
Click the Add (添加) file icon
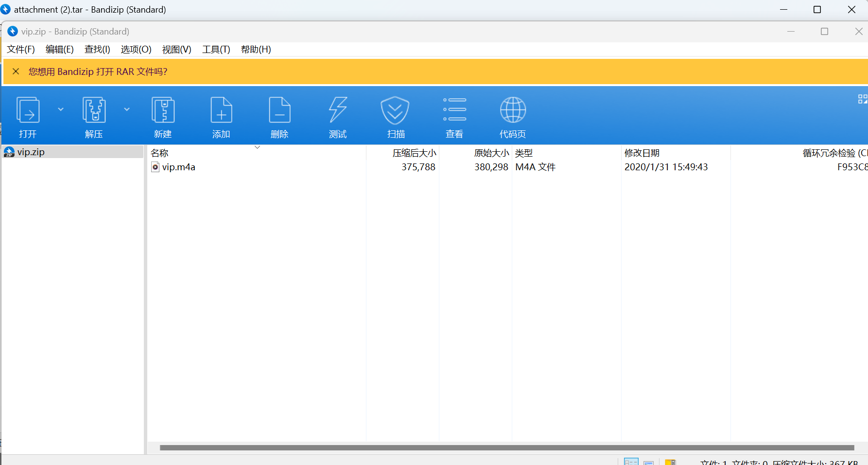(x=221, y=110)
